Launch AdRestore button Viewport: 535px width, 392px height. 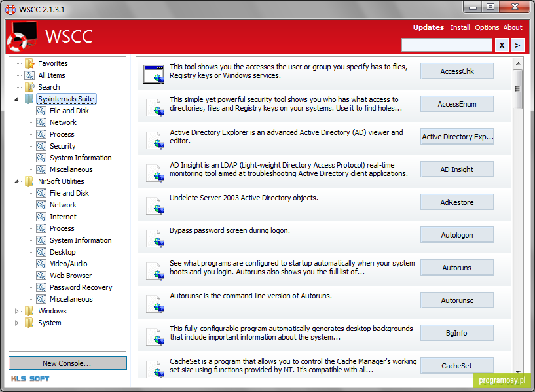[x=457, y=202]
